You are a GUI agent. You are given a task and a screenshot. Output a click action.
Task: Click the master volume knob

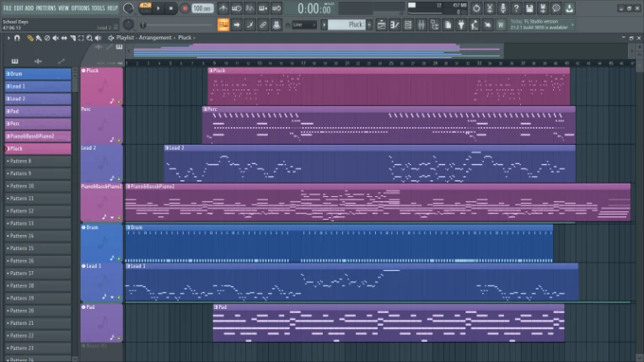coord(129,8)
